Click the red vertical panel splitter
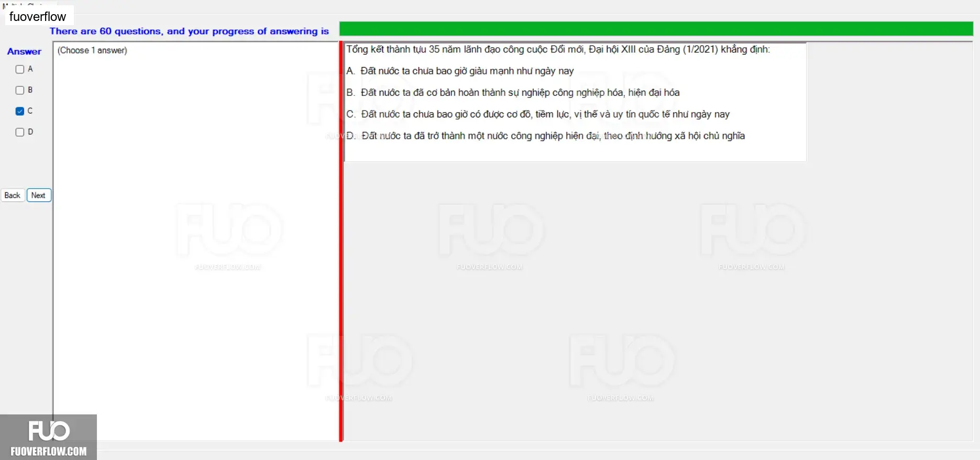980x460 pixels. tap(341, 242)
